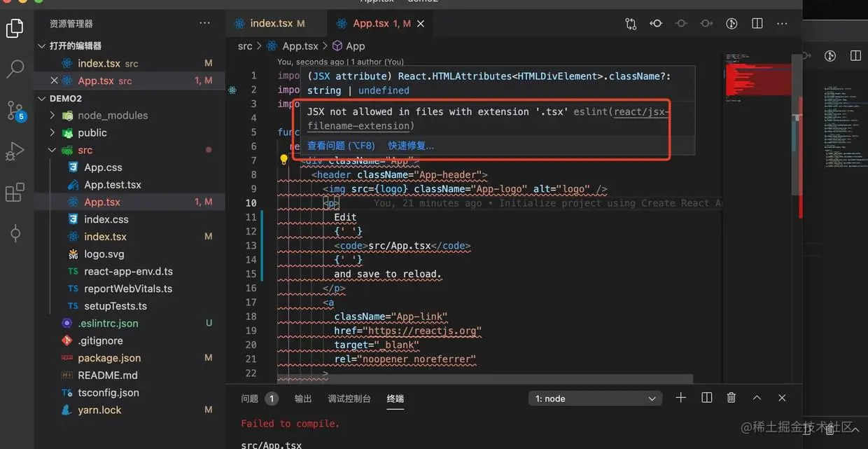Click the compare changes icon in editor toolbar
868x449 pixels.
coord(631,24)
